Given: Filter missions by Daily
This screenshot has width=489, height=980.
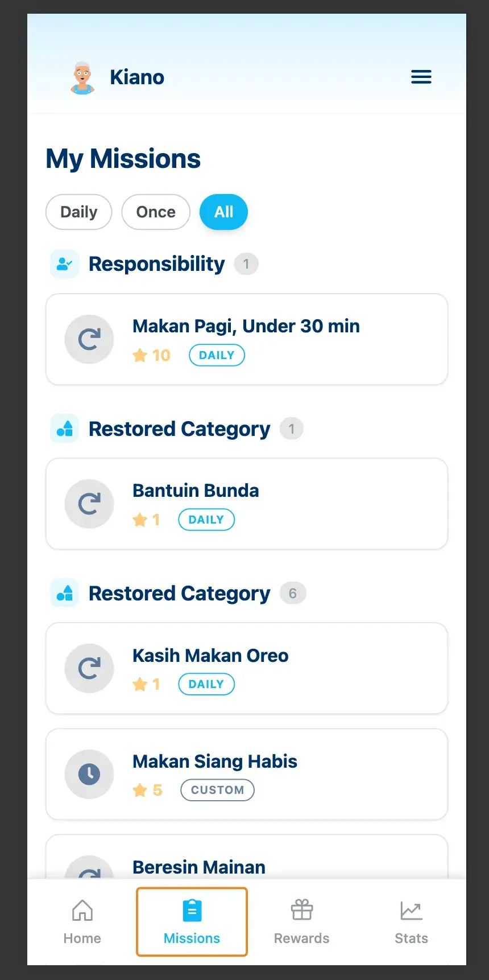Looking at the screenshot, I should click(78, 212).
